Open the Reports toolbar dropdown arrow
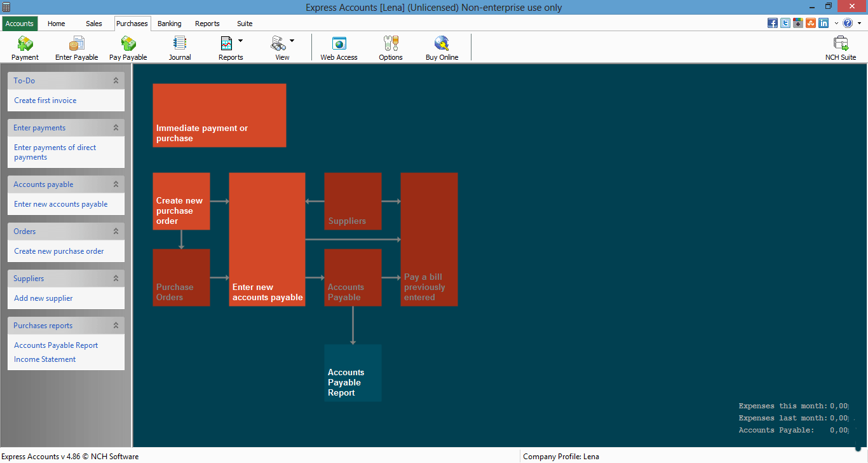 click(x=240, y=41)
